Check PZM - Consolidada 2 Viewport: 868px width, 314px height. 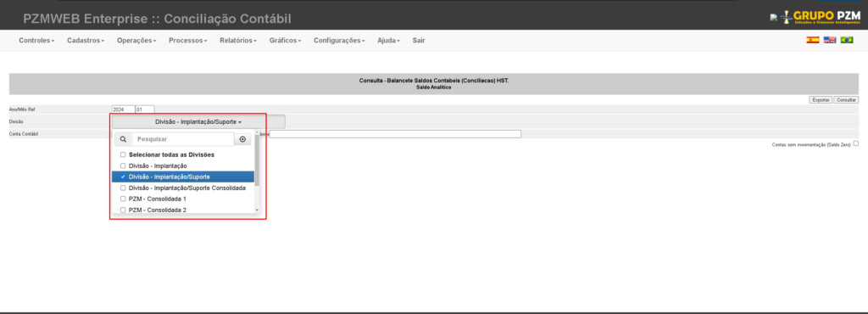[123, 210]
